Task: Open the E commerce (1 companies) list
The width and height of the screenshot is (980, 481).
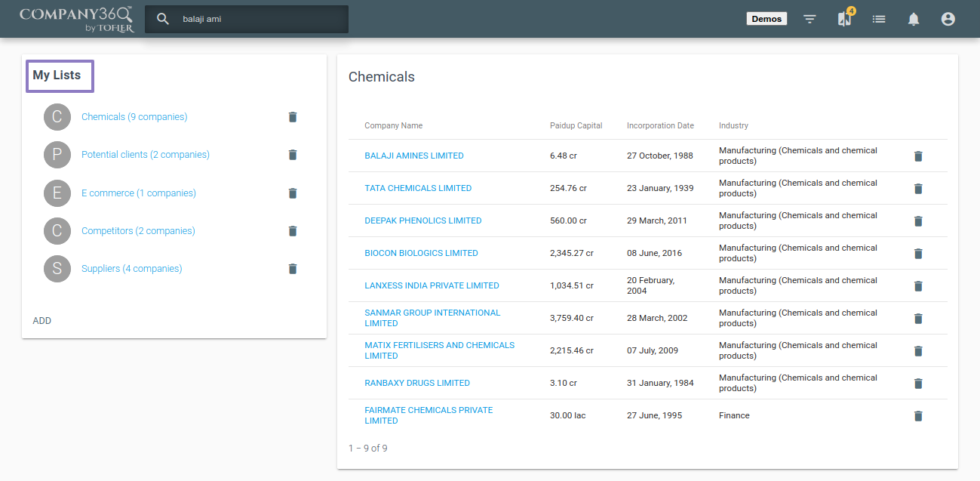Action: (139, 193)
